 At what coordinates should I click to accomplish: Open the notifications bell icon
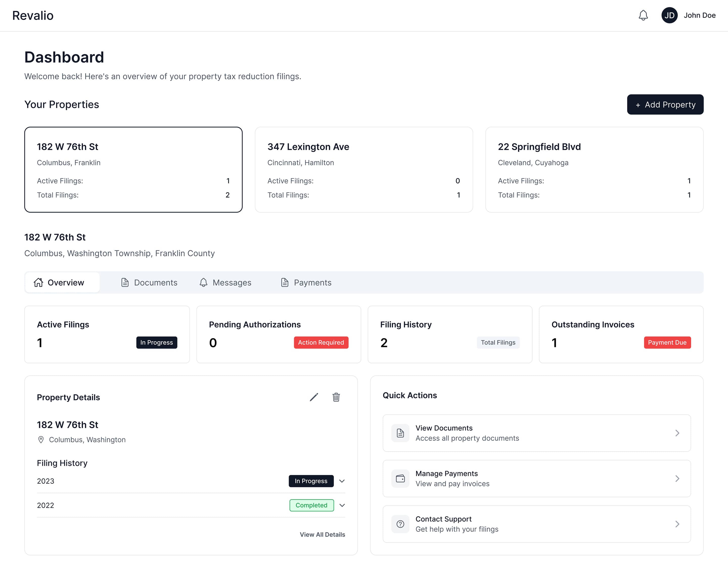pos(643,15)
